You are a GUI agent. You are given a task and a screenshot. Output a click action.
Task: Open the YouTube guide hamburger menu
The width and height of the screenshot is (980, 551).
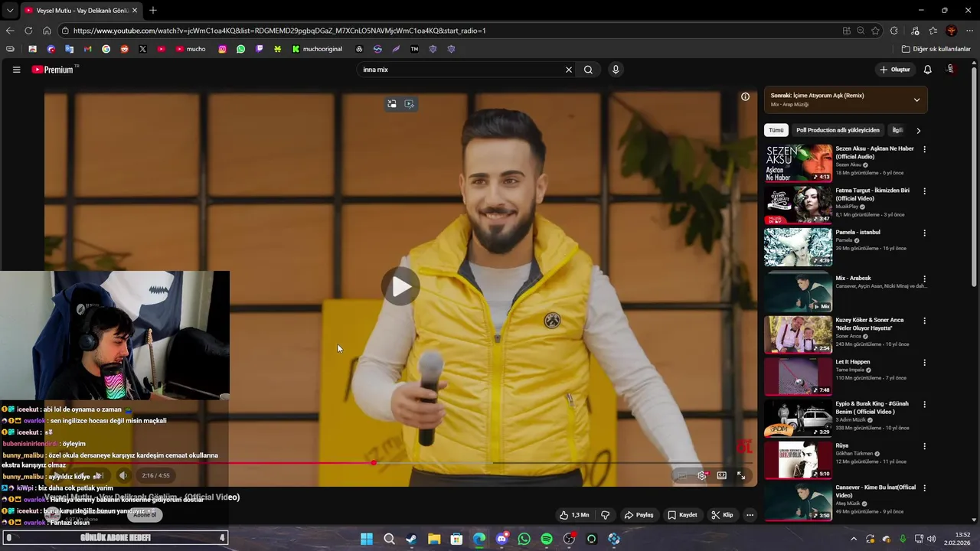(16, 70)
